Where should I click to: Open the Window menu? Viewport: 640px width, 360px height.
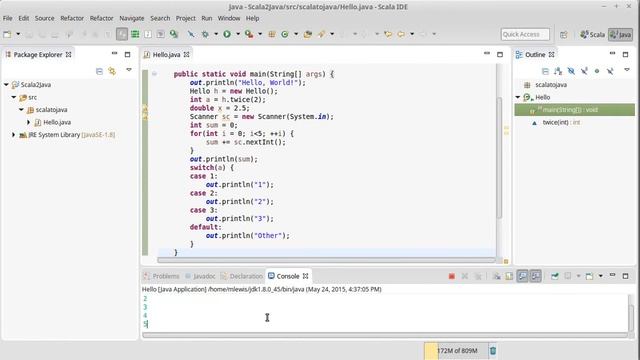coord(229,18)
